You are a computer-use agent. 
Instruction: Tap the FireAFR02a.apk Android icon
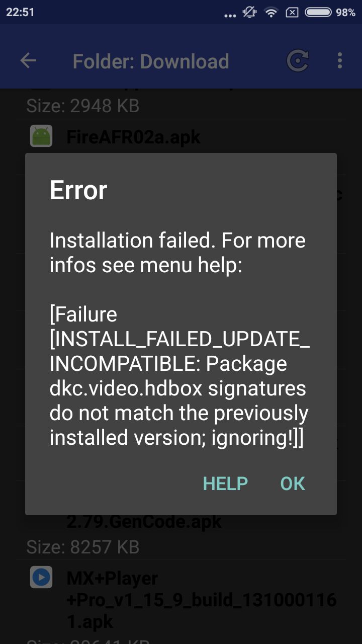41,136
